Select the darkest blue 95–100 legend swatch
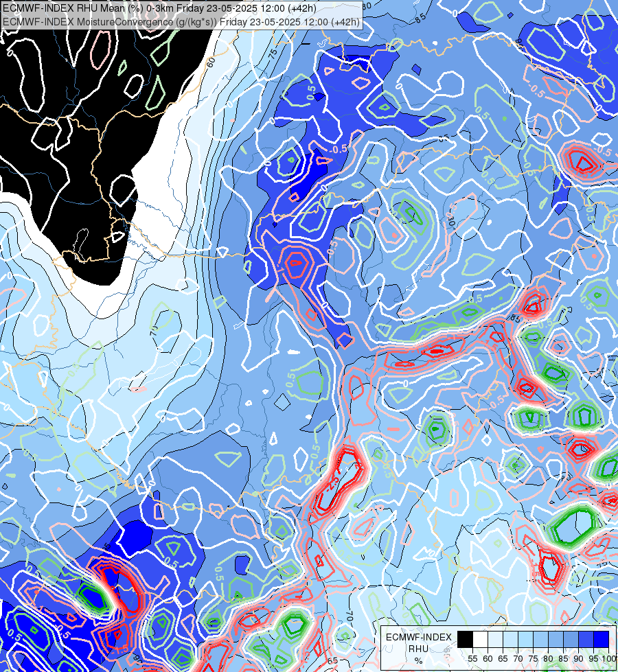 coord(602,640)
